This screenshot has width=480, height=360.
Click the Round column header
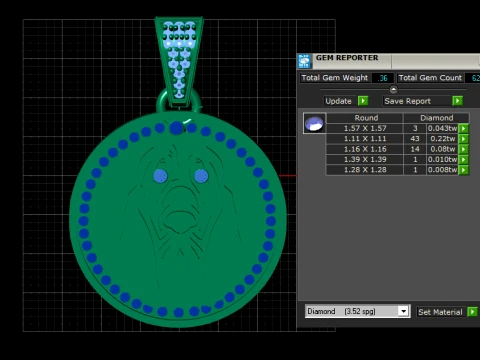(366, 118)
